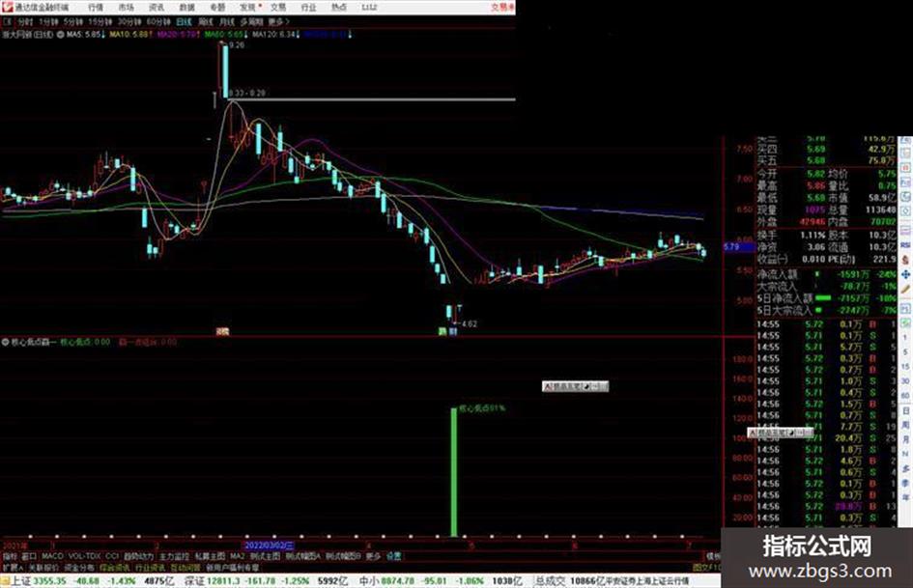Click the 净流入额 row in quote panel

coord(826,273)
